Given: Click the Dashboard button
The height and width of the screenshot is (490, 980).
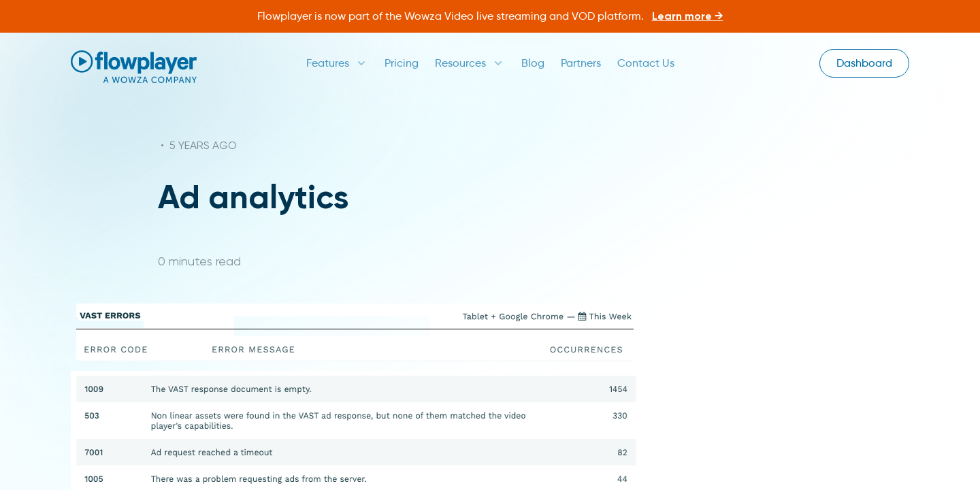Looking at the screenshot, I should (x=864, y=63).
